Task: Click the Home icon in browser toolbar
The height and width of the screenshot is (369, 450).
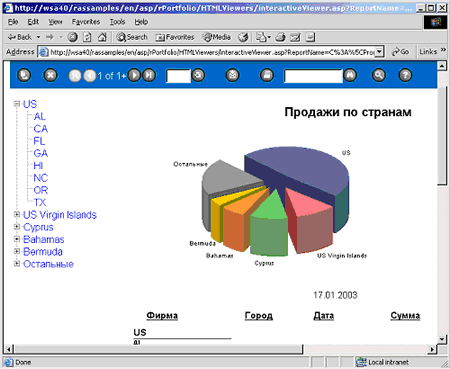Action: (102, 37)
